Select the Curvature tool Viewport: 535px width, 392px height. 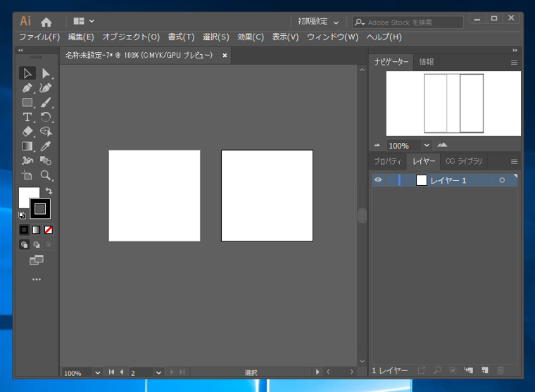tap(46, 88)
